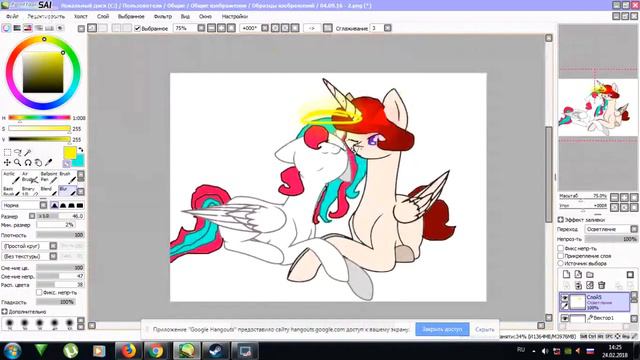Swap foreground and background colors
The width and height of the screenshot is (640, 360).
tap(80, 150)
